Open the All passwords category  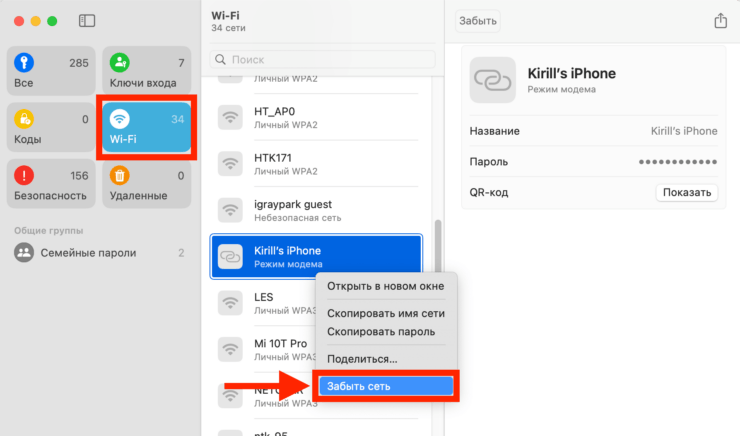[x=51, y=71]
